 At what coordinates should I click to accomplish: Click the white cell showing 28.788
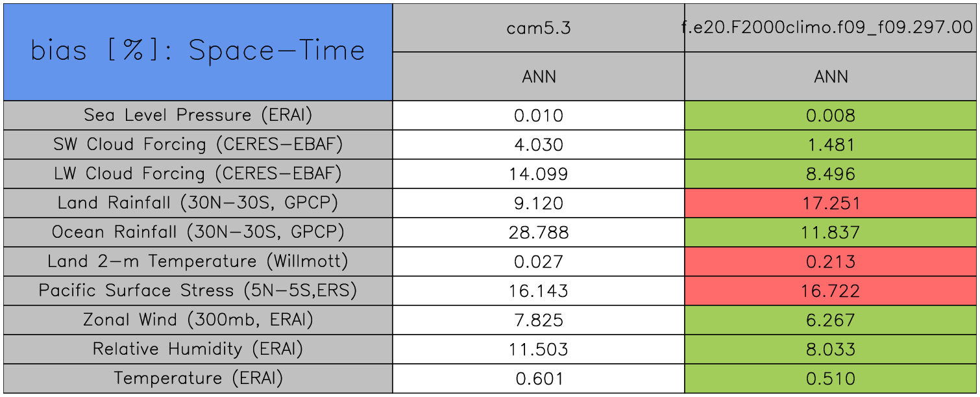pyautogui.click(x=539, y=233)
